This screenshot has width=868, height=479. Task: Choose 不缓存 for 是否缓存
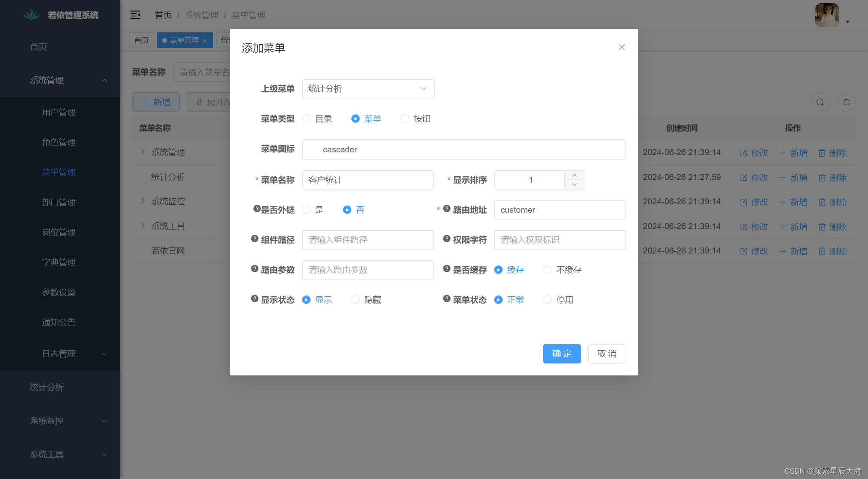547,270
